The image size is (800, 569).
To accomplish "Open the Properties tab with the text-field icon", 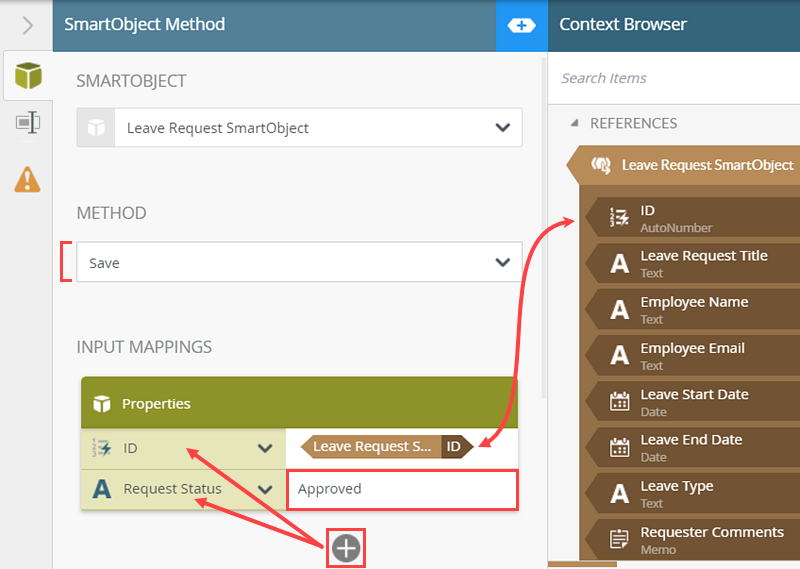I will pos(28,122).
